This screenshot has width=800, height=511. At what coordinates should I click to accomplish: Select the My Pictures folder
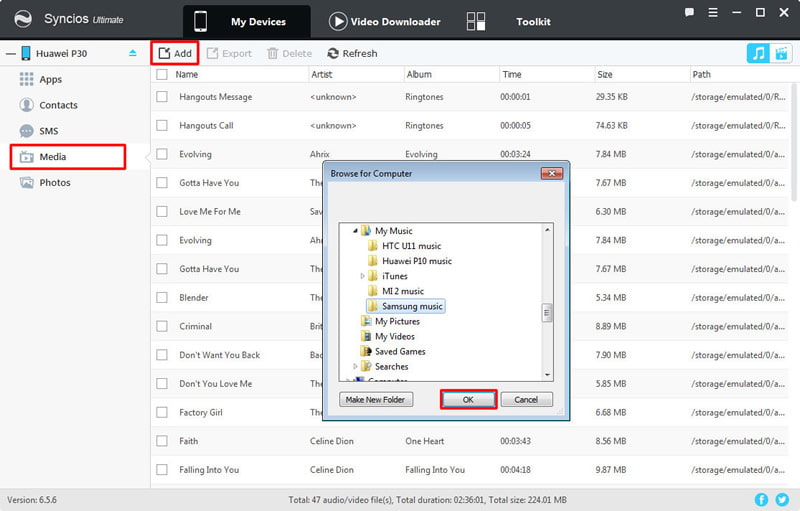(x=397, y=321)
